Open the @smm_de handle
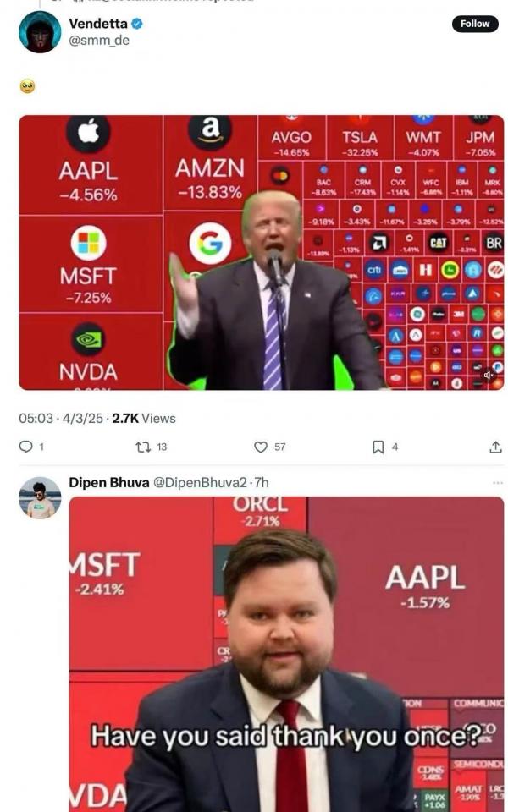This screenshot has height=812, width=508. [99, 41]
